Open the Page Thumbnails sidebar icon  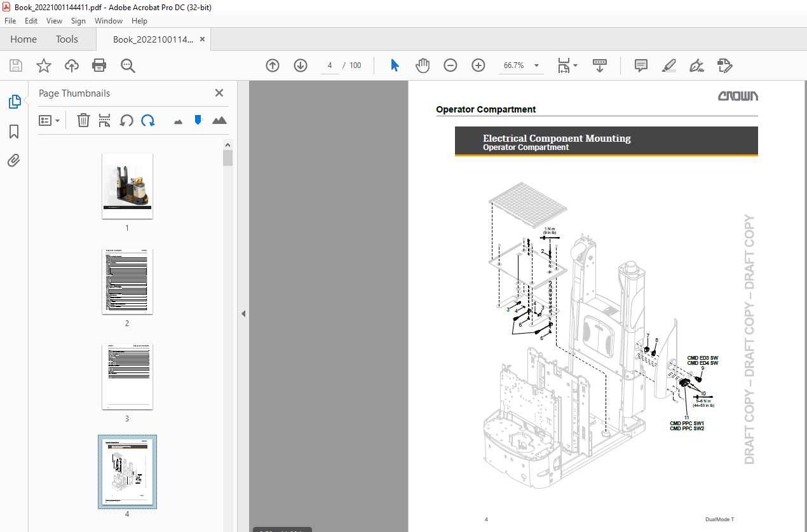(x=14, y=101)
